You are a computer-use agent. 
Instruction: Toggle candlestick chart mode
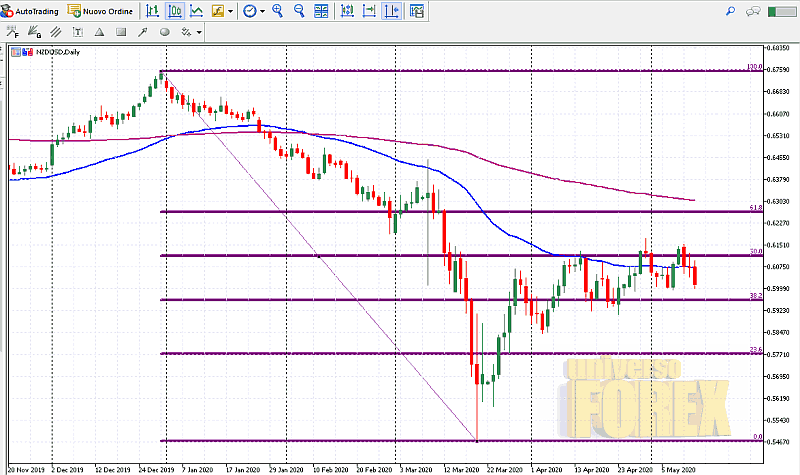click(175, 11)
